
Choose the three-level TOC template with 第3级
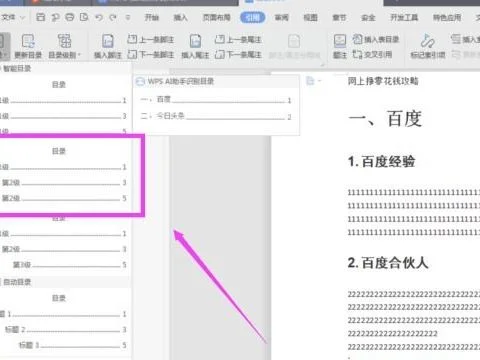(x=63, y=243)
